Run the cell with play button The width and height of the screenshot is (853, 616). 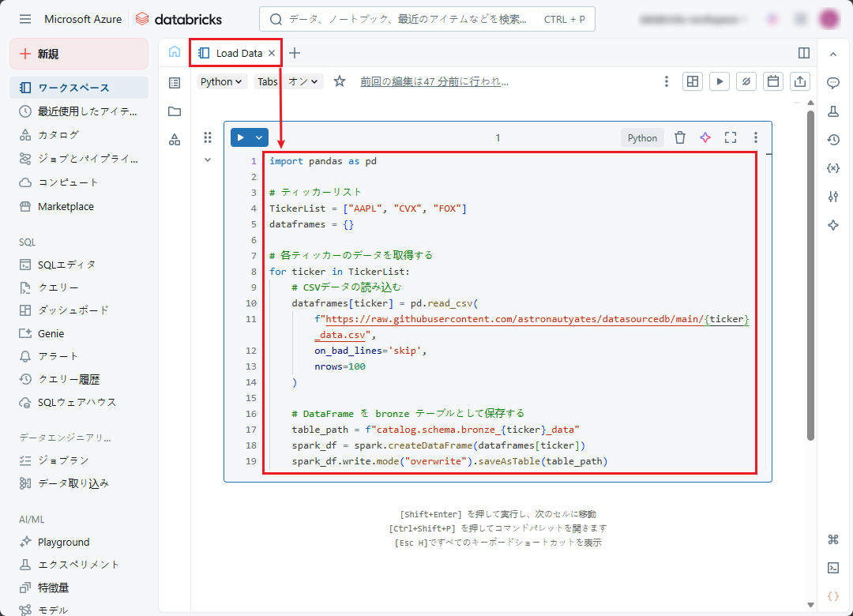(x=241, y=137)
